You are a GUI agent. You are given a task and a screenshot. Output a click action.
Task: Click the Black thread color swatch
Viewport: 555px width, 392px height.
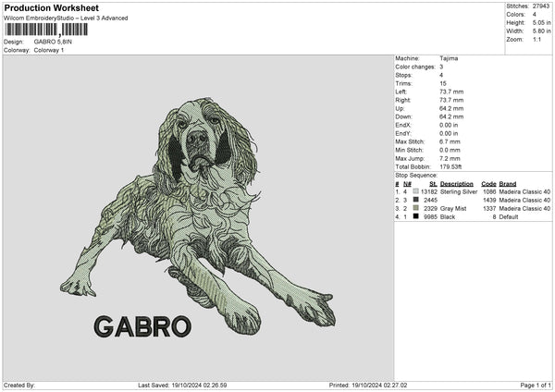(x=415, y=216)
